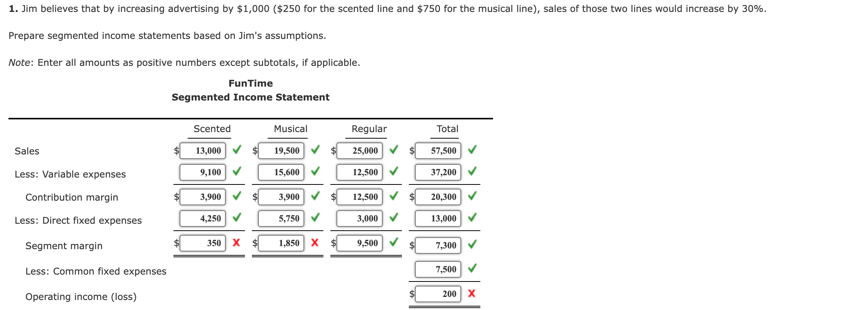Click the checkmark beside Total contribution margin 20,300
The width and height of the screenshot is (868, 310).
(x=472, y=197)
